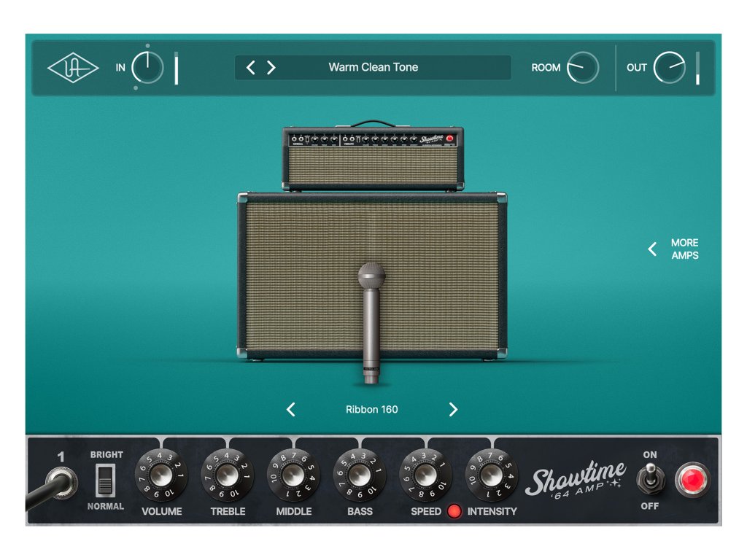Click the amp head on top of cabinet
This screenshot has height=560, width=747.
coord(373,157)
